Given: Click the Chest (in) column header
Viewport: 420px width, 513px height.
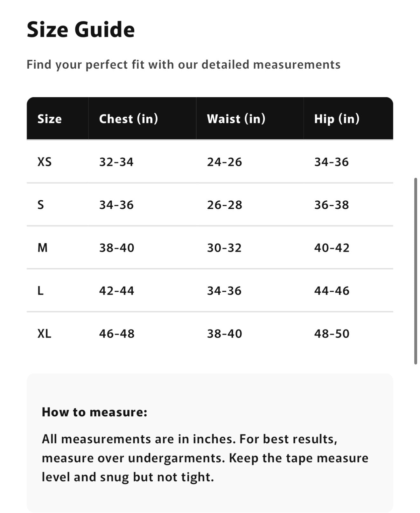Looking at the screenshot, I should point(128,119).
